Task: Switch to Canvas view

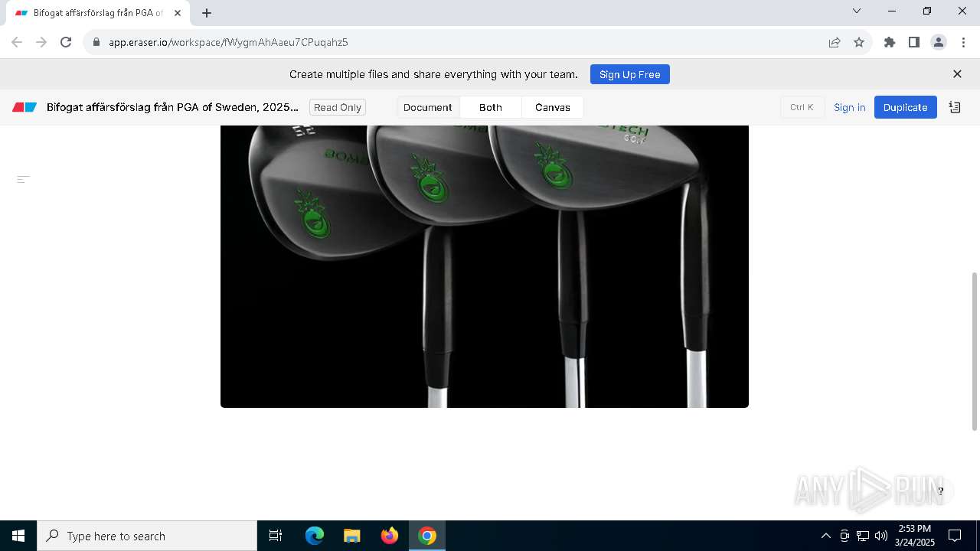Action: coord(553,107)
